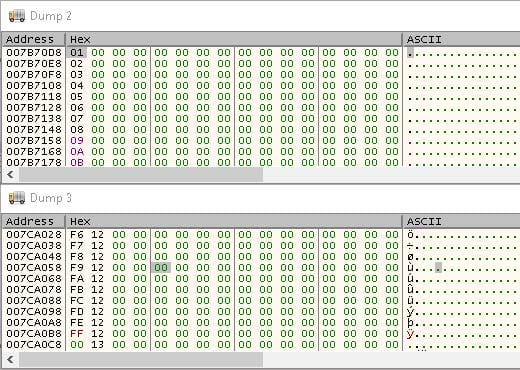
Task: Select address 007CA068
Action: click(x=34, y=279)
